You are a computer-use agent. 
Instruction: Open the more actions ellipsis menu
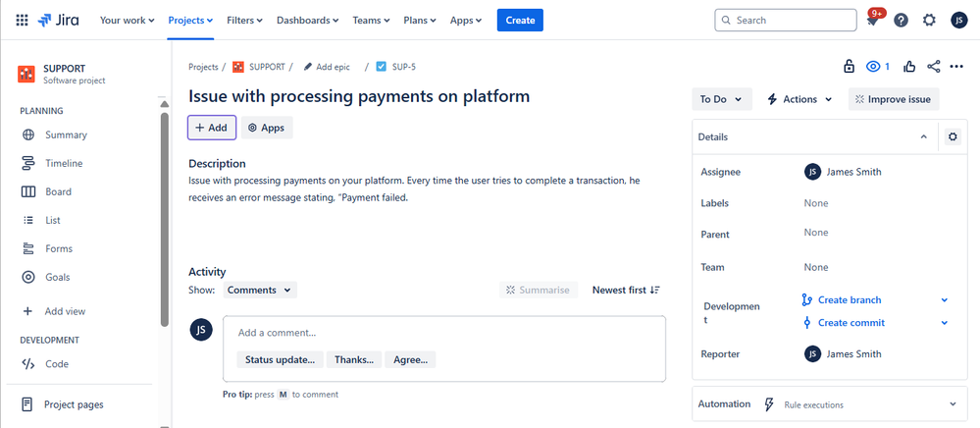(956, 67)
